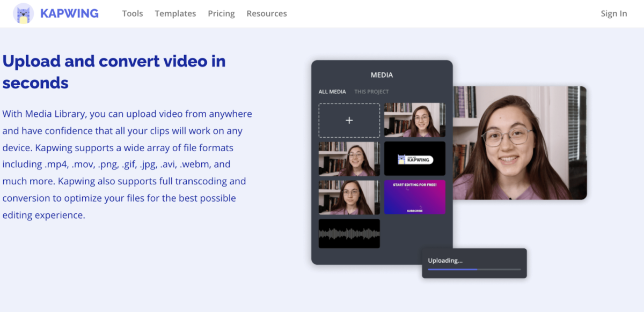Viewport: 644px width, 312px height.
Task: Select the woman thumbnail above the waveform
Action: [x=349, y=197]
